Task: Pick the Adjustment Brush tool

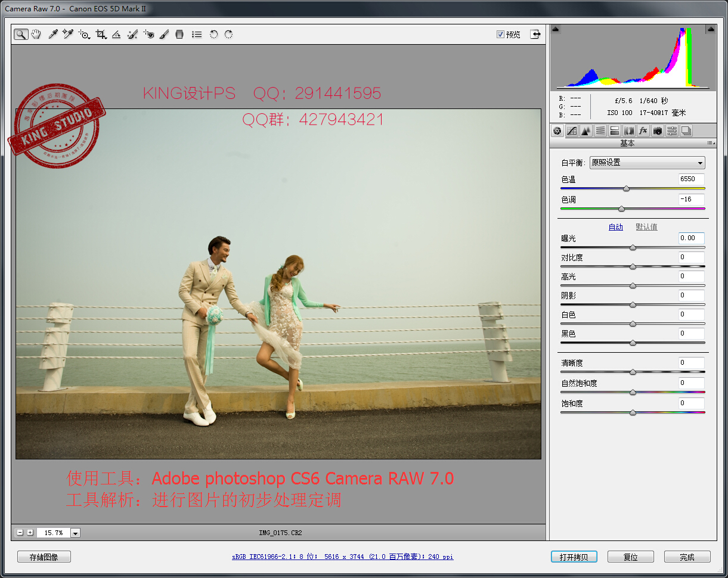Action: coord(164,35)
